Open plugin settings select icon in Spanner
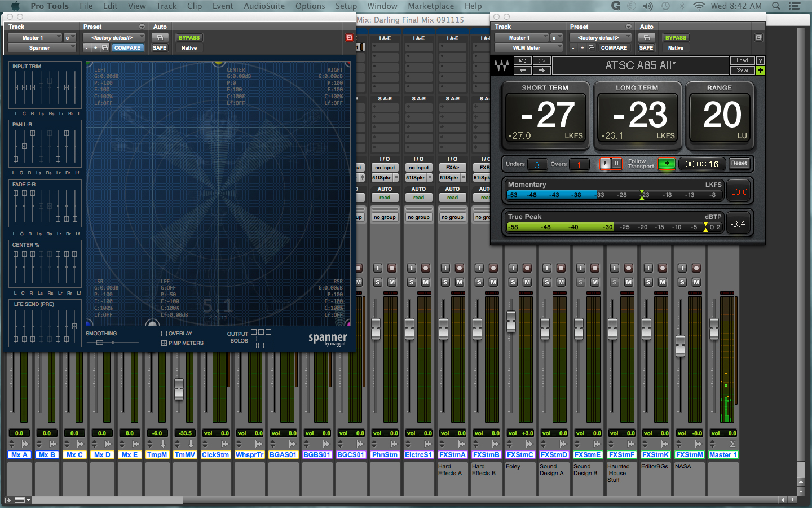This screenshot has width=812, height=508. pyautogui.click(x=105, y=48)
